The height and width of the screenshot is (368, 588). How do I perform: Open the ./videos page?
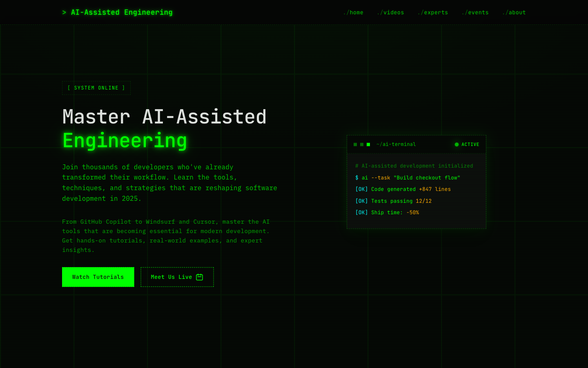click(x=390, y=13)
